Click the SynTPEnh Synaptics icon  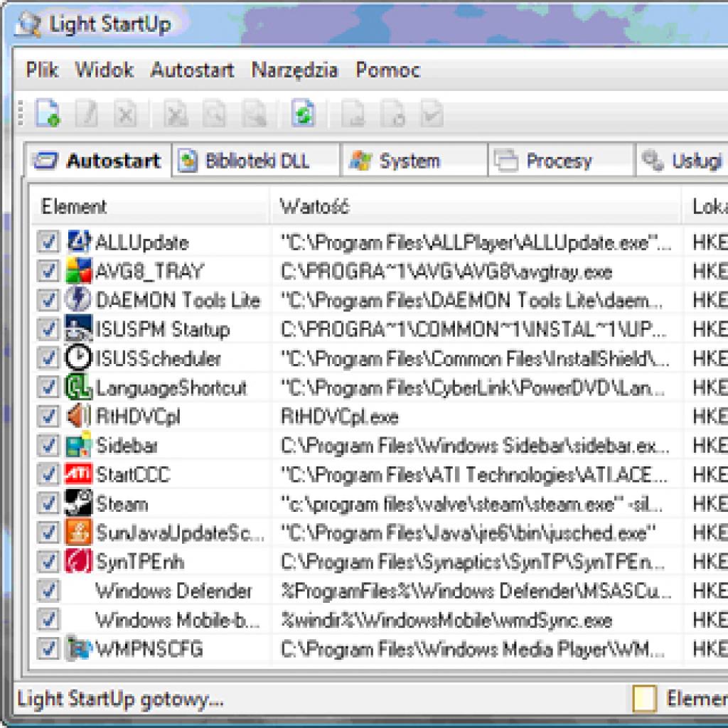point(78,561)
